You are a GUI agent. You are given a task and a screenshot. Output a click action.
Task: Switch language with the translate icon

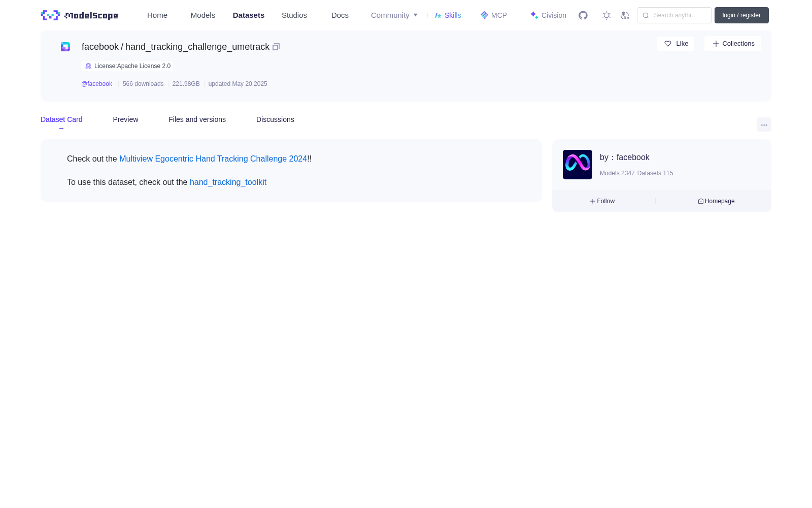(625, 15)
